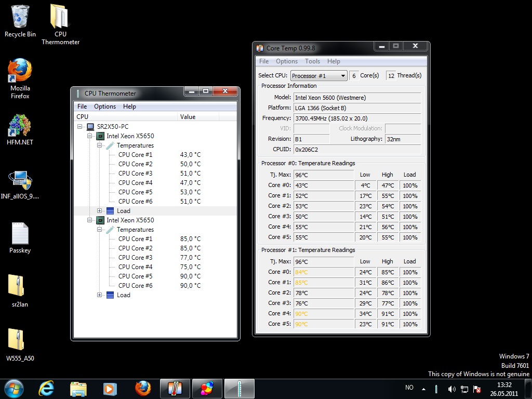Show hidden tray icons arrow
Image resolution: width=532 pixels, height=399 pixels.
coord(423,389)
